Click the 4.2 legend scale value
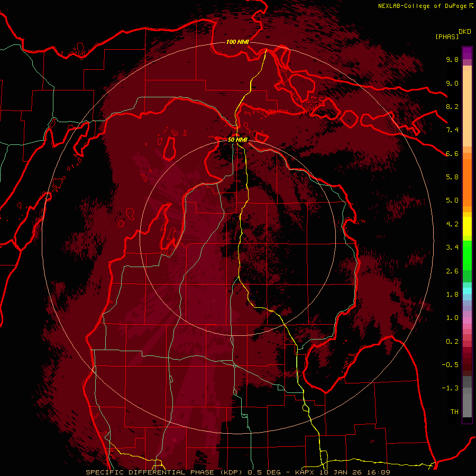 pyautogui.click(x=452, y=224)
